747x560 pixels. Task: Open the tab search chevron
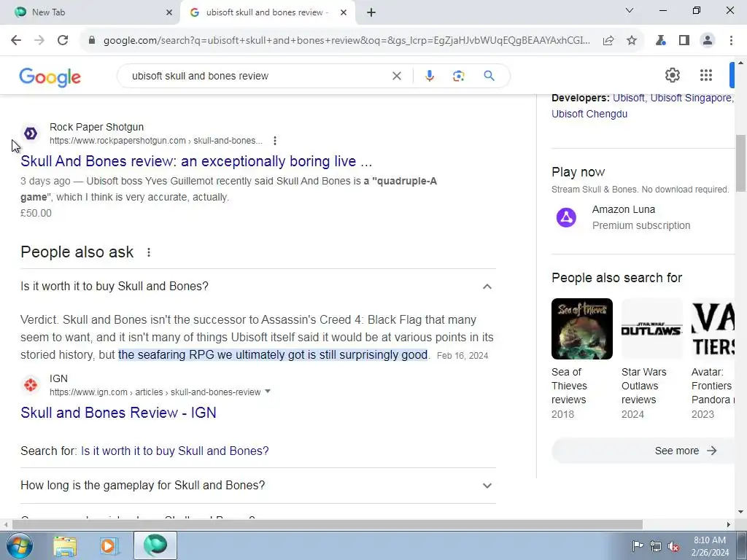630,10
